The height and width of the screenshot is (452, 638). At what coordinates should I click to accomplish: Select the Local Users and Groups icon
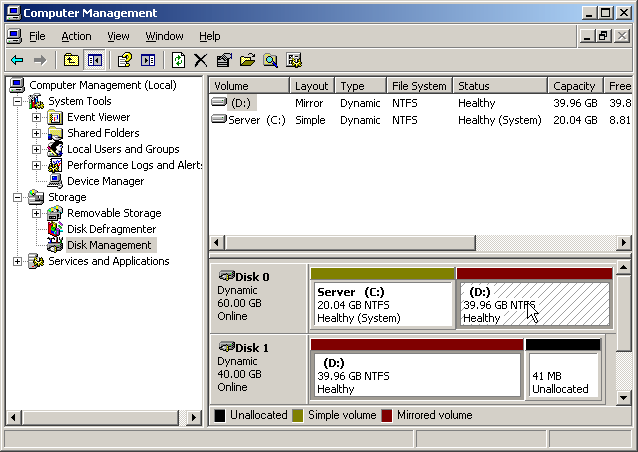coord(55,149)
